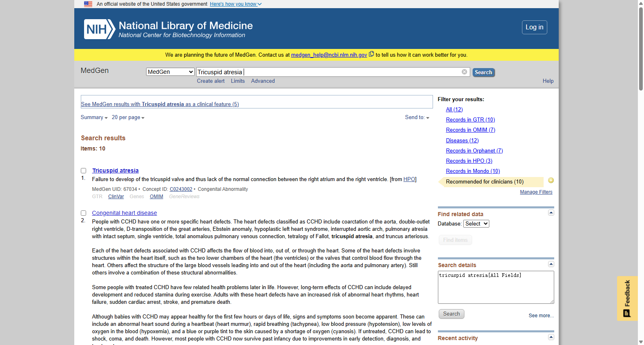The width and height of the screenshot is (644, 345).
Task: Expand Here's how you know disclosure
Action: pyautogui.click(x=236, y=4)
